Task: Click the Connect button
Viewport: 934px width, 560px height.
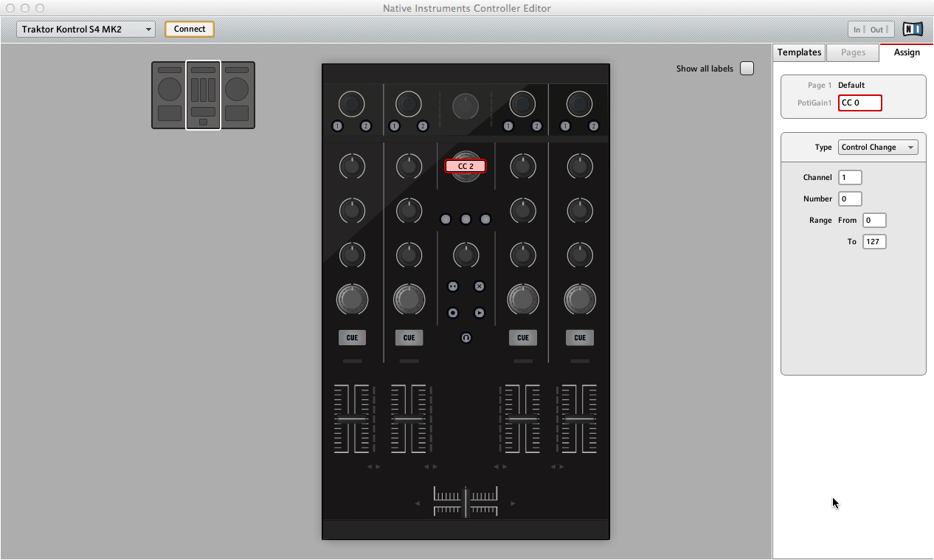Action: [x=189, y=29]
